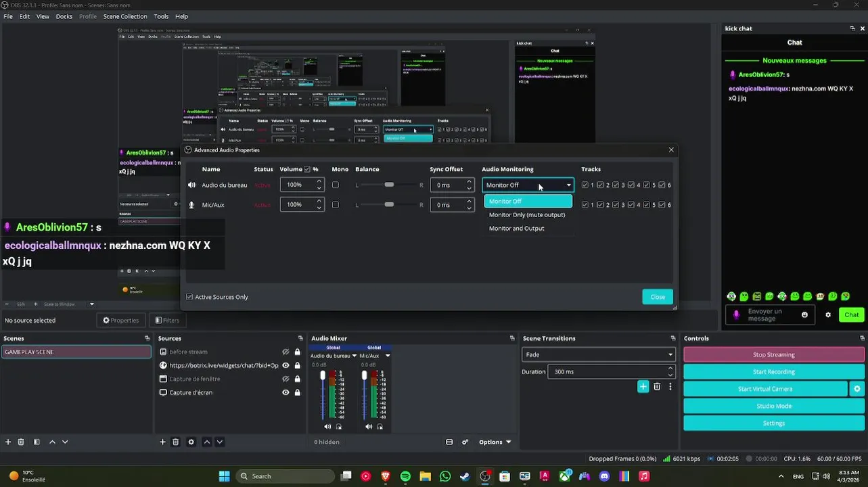Open advanced audio properties gears icon

465,442
